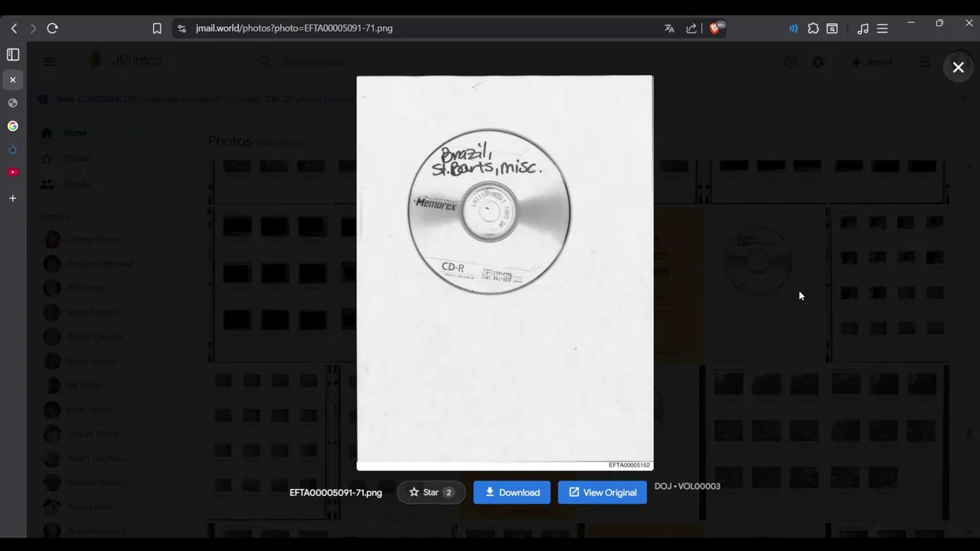Switch to the blue flame vertical tab
The image size is (980, 551).
(x=13, y=149)
